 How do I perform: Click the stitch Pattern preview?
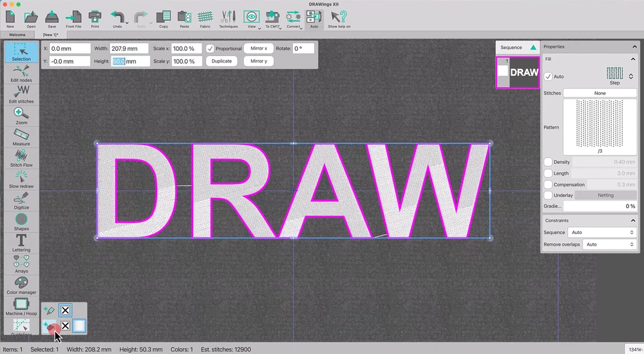pyautogui.click(x=600, y=126)
